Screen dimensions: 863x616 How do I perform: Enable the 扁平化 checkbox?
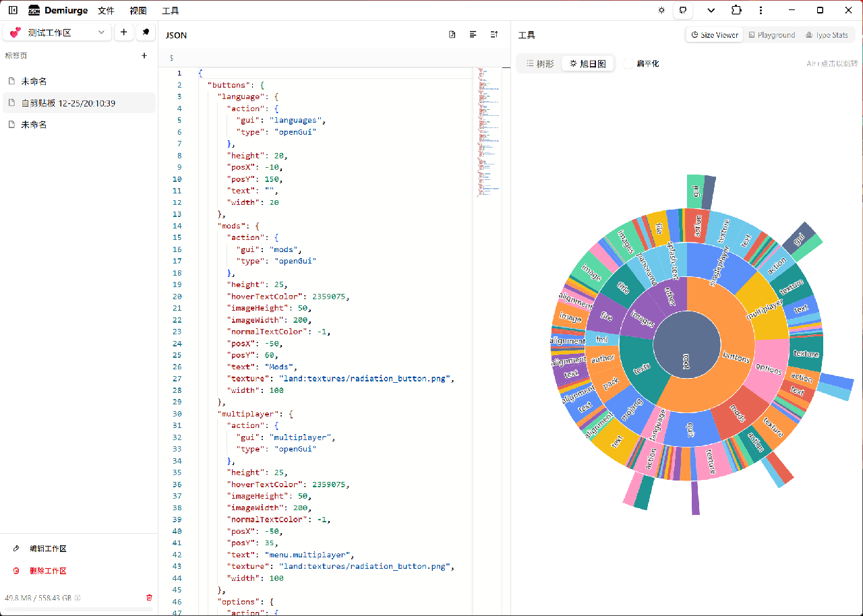629,64
